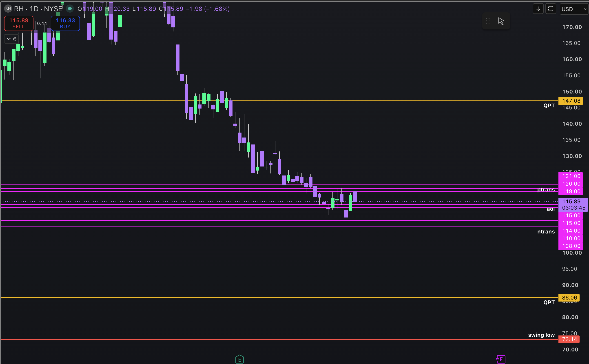Click the 03:03:45 countdown timer

click(573, 208)
